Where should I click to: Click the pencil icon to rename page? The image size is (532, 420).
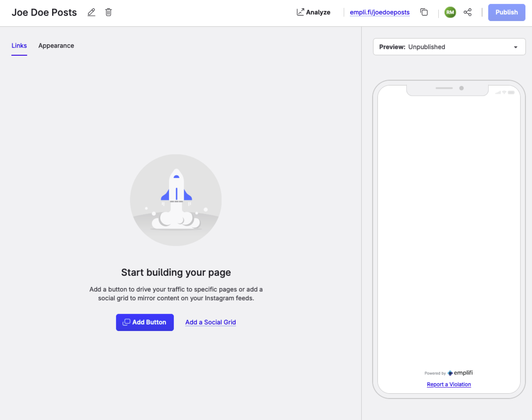point(91,12)
